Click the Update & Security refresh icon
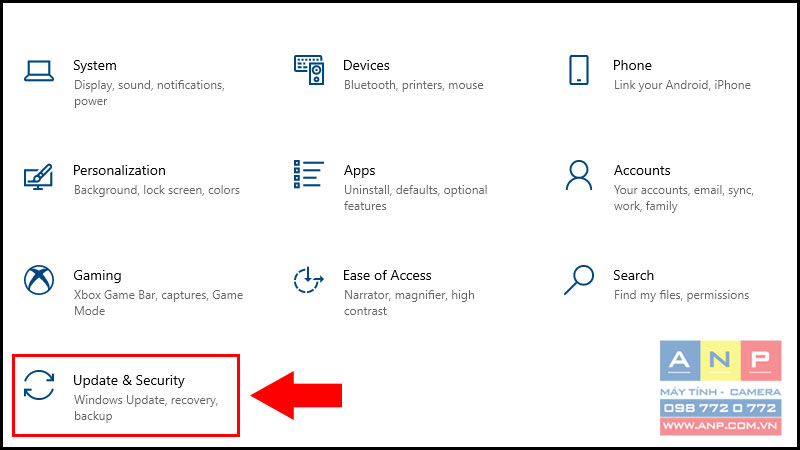 [x=39, y=385]
